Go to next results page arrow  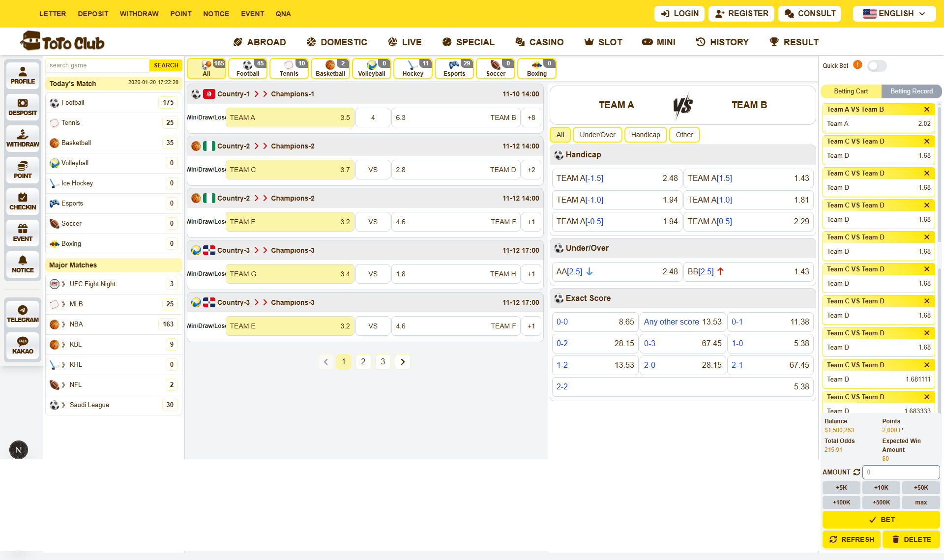(402, 362)
